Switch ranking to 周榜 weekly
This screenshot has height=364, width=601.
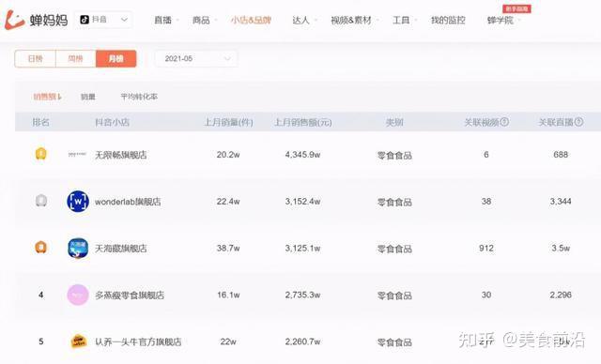[x=75, y=58]
